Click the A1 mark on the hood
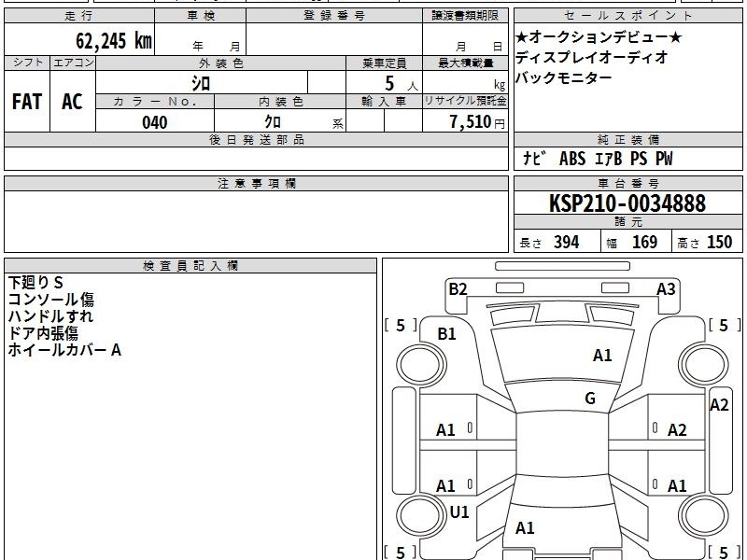The height and width of the screenshot is (560, 747). coord(602,356)
